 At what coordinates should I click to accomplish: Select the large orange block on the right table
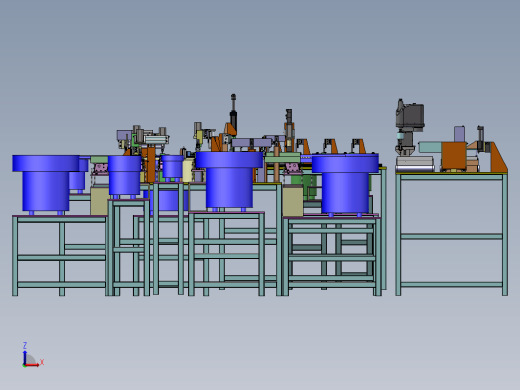tap(454, 156)
